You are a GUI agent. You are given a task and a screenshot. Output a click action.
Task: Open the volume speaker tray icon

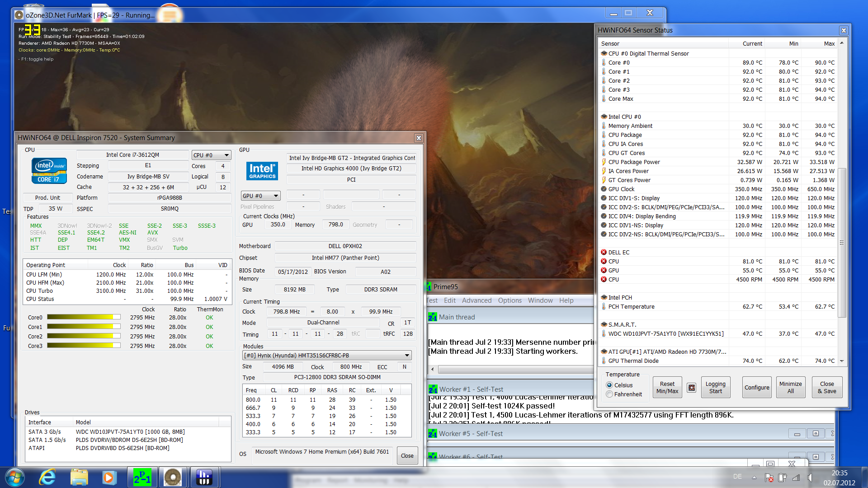(x=810, y=477)
